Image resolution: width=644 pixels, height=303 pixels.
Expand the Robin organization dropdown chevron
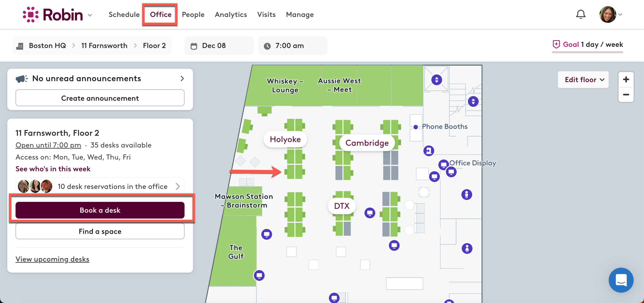90,15
